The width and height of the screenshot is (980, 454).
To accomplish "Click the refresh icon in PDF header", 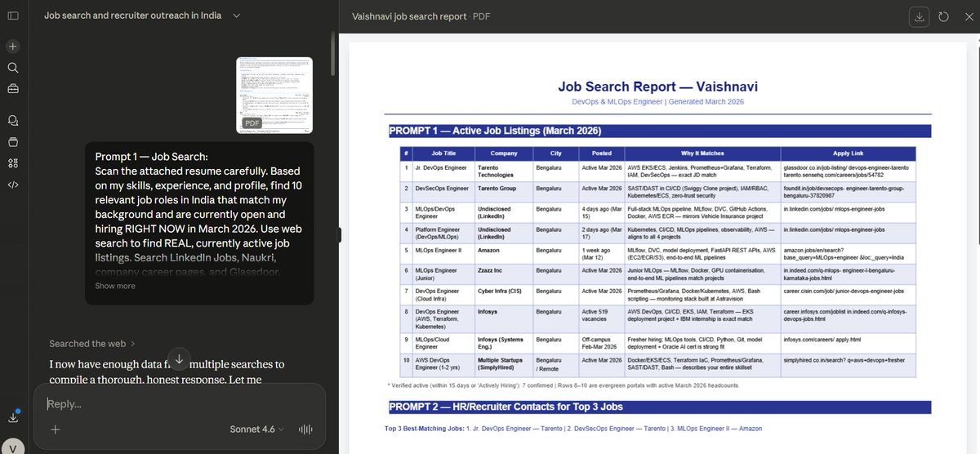I will 943,16.
